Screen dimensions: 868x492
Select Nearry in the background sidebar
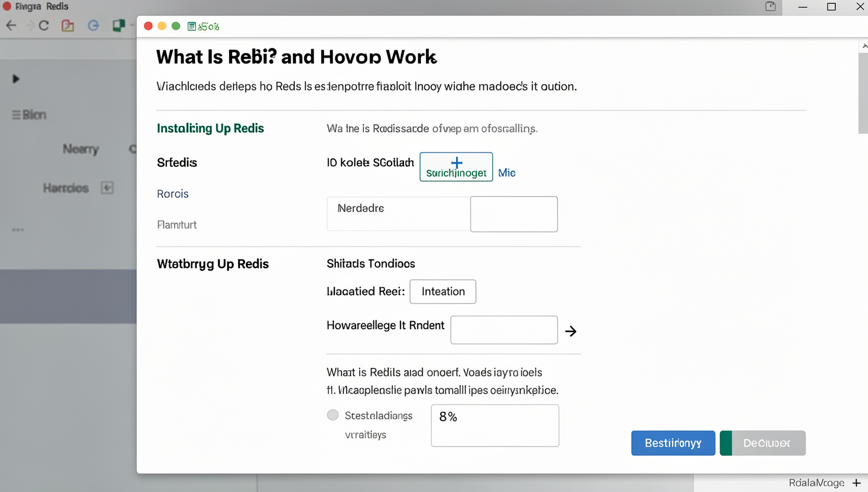point(81,149)
